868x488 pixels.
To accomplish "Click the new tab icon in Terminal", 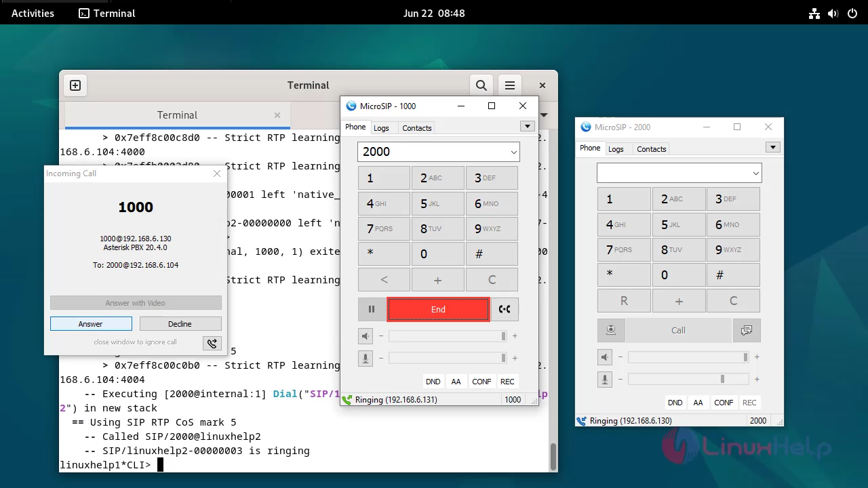I will (75, 85).
